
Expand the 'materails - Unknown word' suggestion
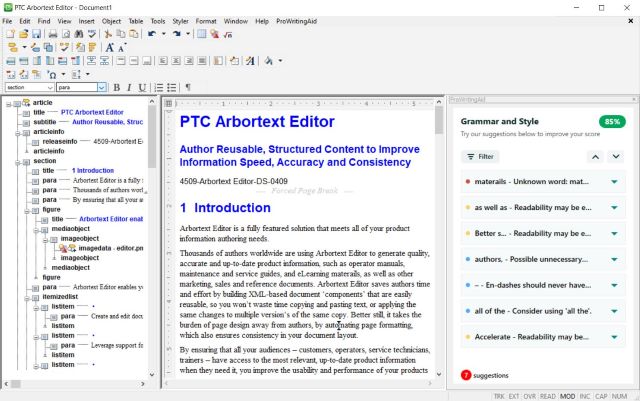(614, 182)
